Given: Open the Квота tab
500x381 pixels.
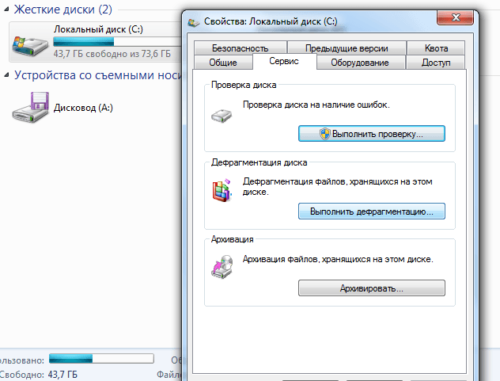Looking at the screenshot, I should point(436,48).
